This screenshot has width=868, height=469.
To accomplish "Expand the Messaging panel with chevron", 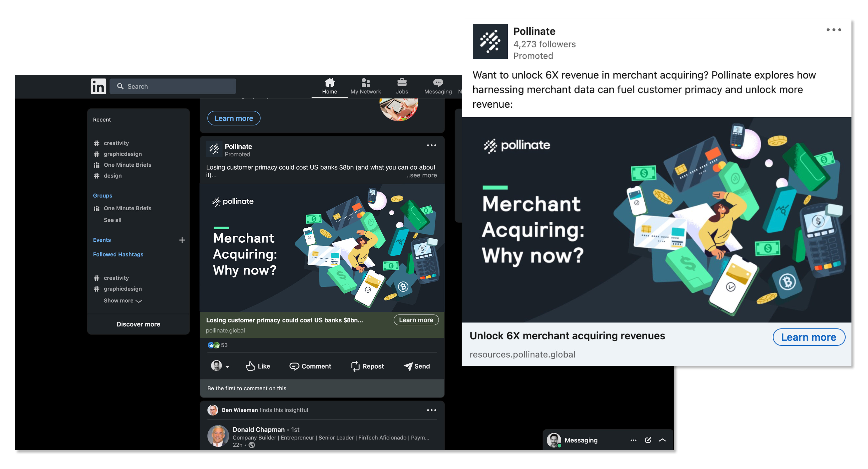I will (x=662, y=440).
